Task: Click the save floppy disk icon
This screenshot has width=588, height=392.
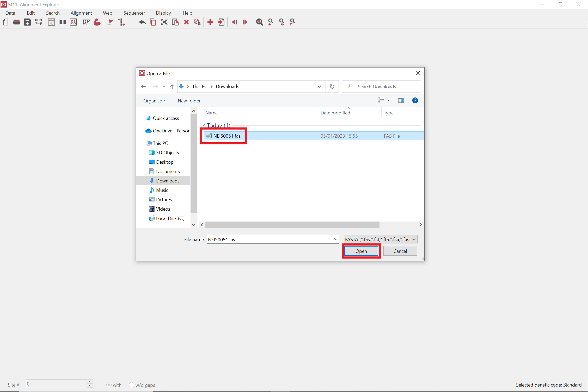Action: pyautogui.click(x=27, y=22)
